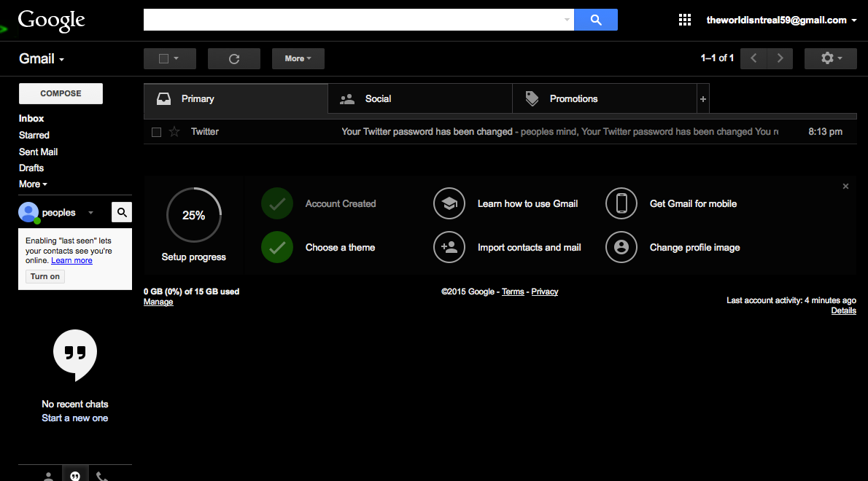This screenshot has height=481, width=868.
Task: Open the select-all dropdown arrow
Action: pyautogui.click(x=177, y=58)
